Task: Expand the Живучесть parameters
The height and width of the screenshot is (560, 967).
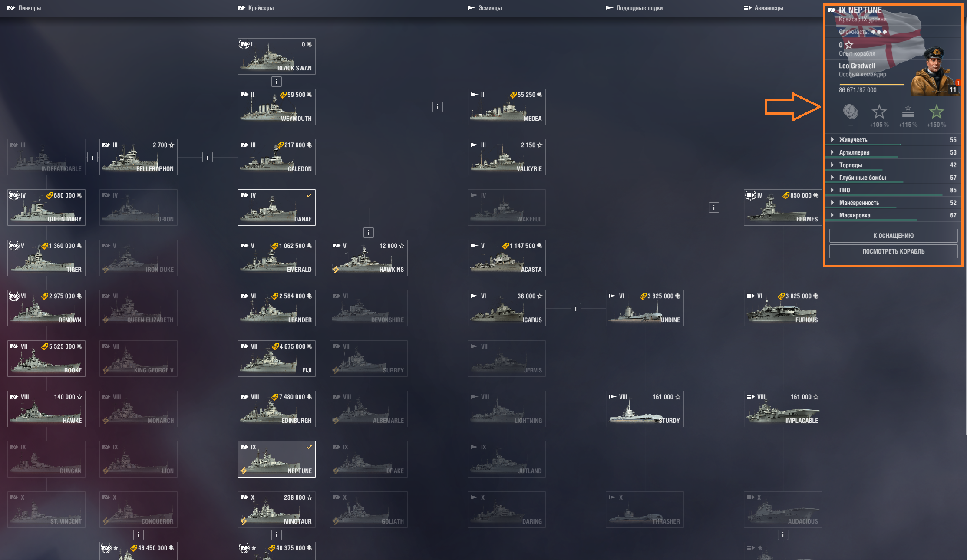Action: [x=893, y=140]
